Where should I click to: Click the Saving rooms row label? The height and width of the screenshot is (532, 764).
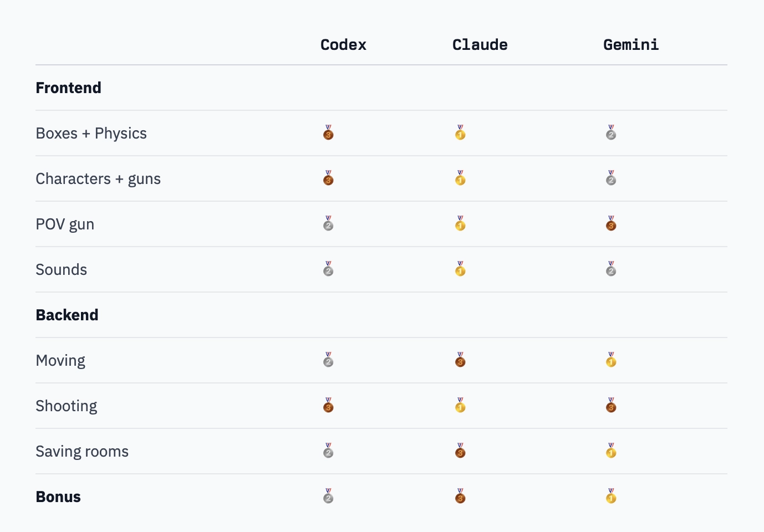(x=82, y=451)
